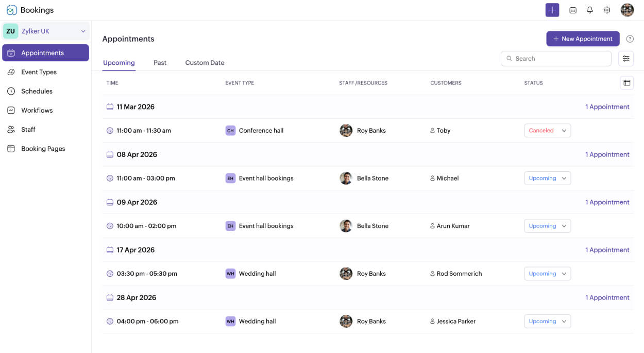
Task: Open the Canceled status dropdown for Toby
Action: point(547,130)
